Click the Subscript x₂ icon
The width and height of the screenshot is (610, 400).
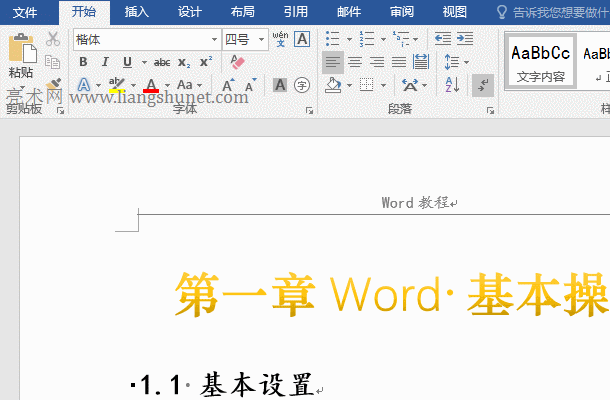(184, 62)
